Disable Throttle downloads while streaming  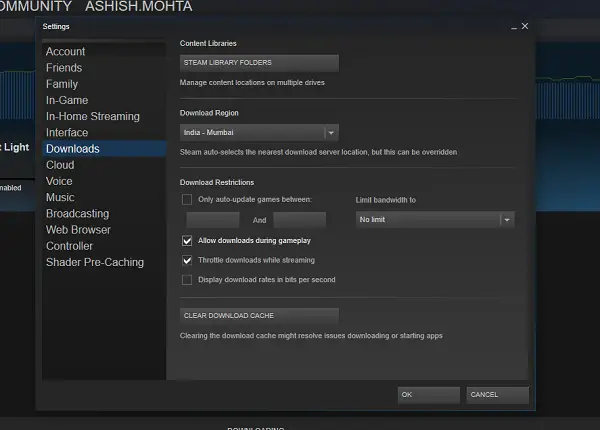pyautogui.click(x=187, y=260)
